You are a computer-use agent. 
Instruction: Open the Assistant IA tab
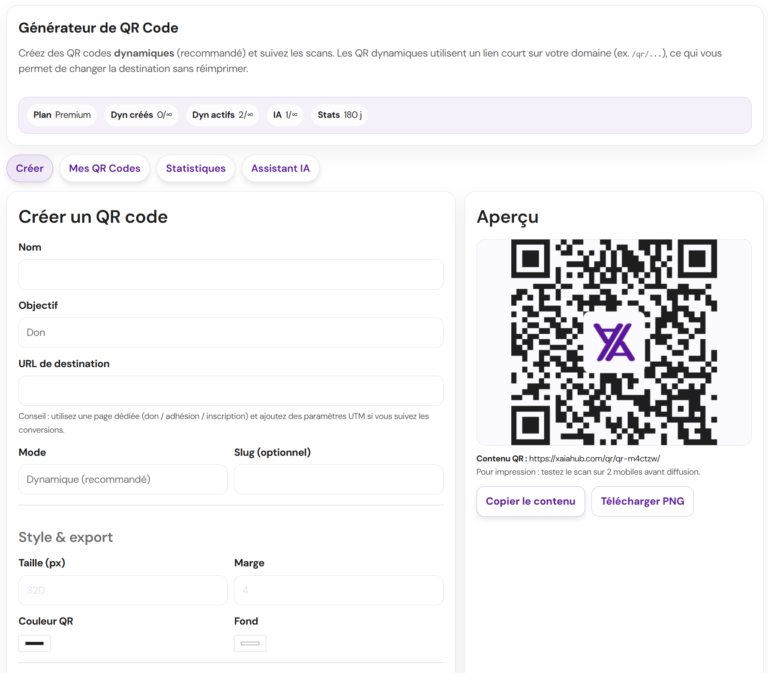coord(281,168)
